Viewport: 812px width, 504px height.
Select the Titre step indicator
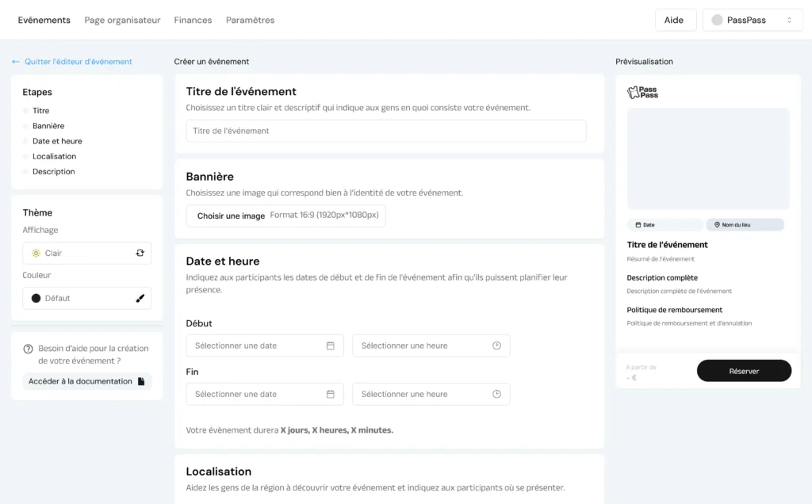click(26, 111)
